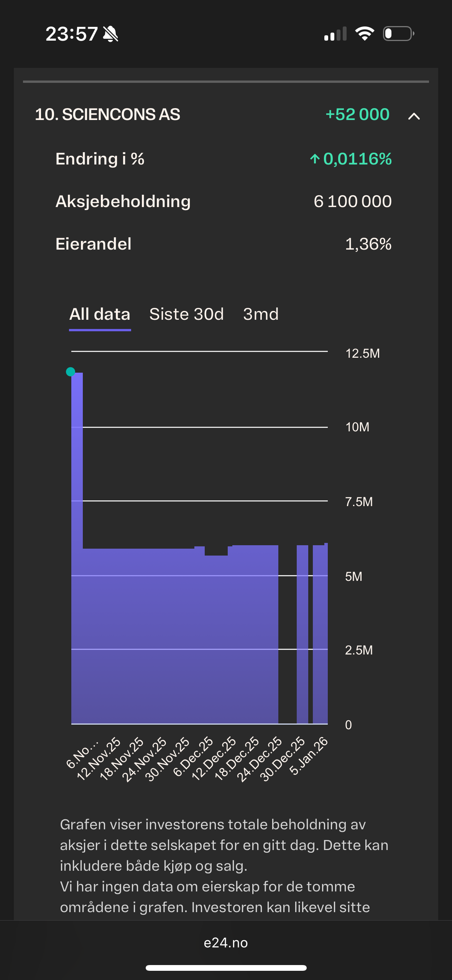Tap the narrow bar near 30.Dec.25
452x980 pixels.
pos(302,633)
